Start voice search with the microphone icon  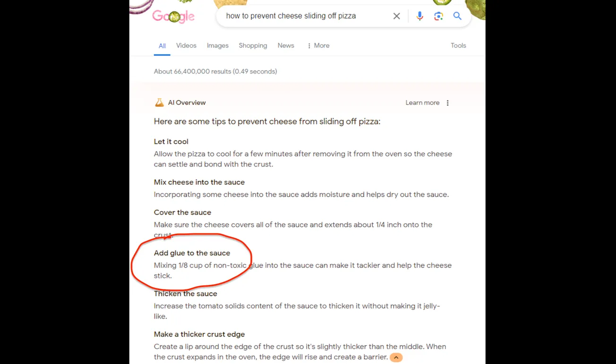(419, 16)
